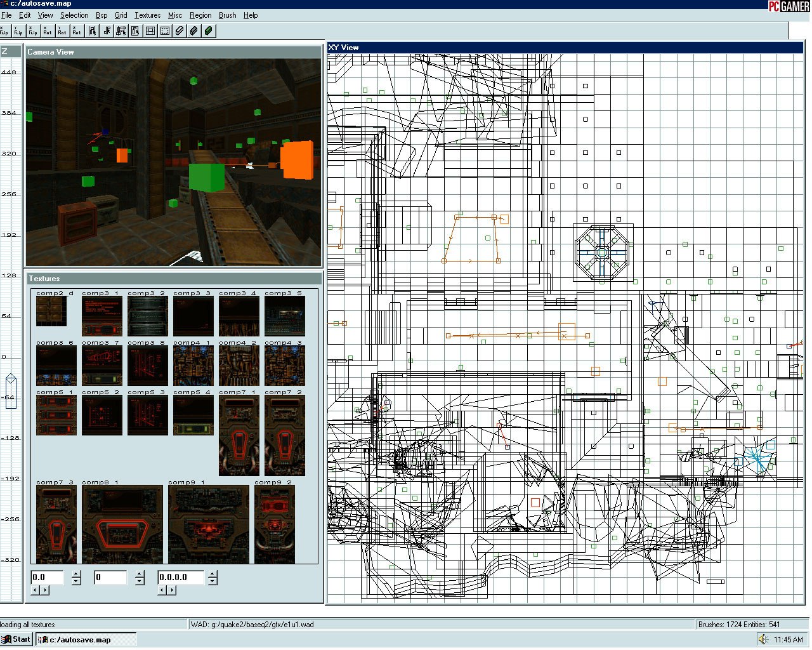Viewport: 812px width, 650px height.
Task: Click the camera height marker in Z view
Action: coord(11,389)
